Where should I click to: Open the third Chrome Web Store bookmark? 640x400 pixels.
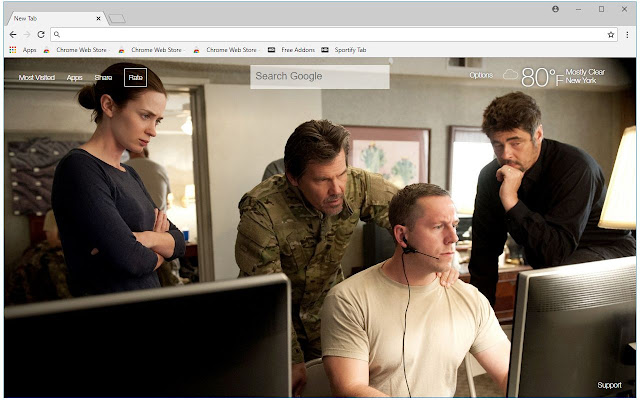(226, 50)
